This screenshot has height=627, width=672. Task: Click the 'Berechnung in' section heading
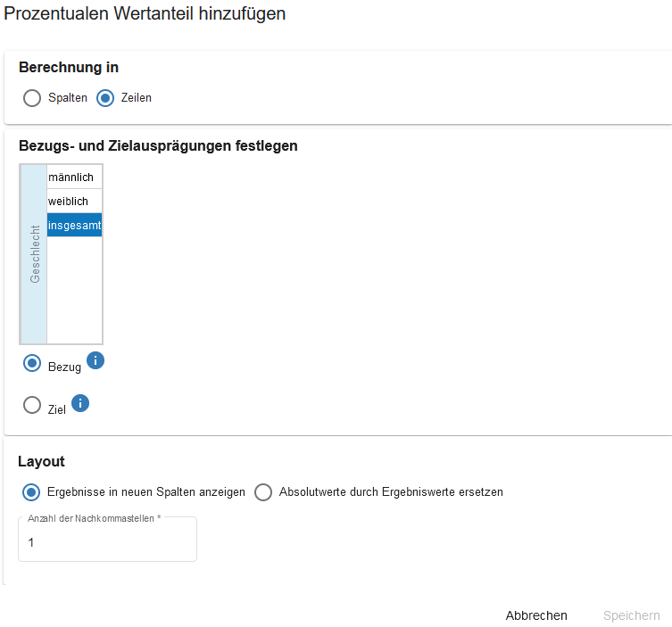coord(69,67)
